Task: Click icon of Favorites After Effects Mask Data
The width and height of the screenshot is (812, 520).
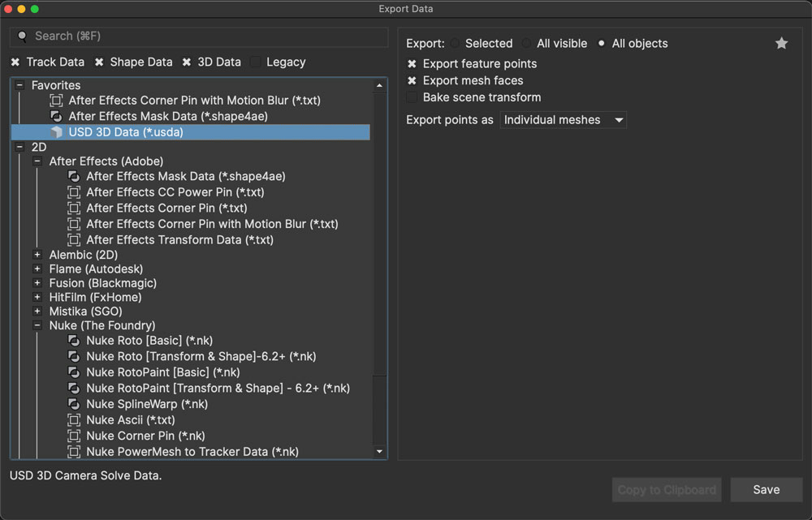Action: (x=56, y=116)
